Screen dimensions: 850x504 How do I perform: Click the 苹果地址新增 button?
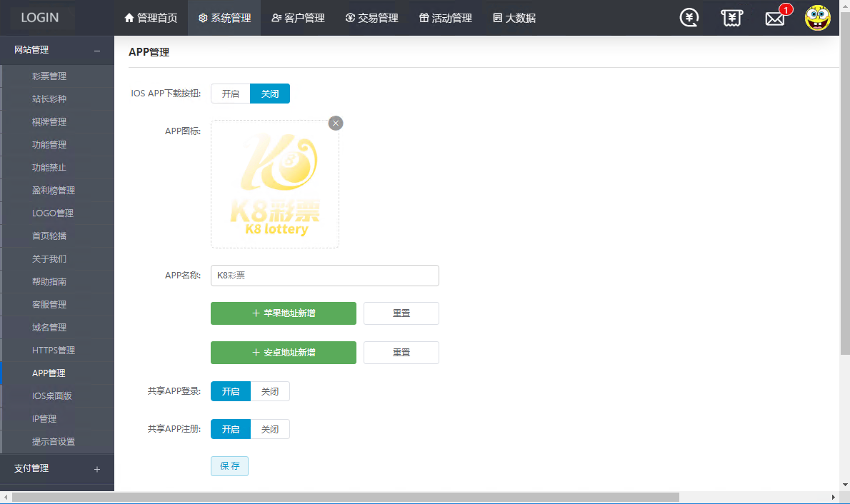click(x=284, y=313)
